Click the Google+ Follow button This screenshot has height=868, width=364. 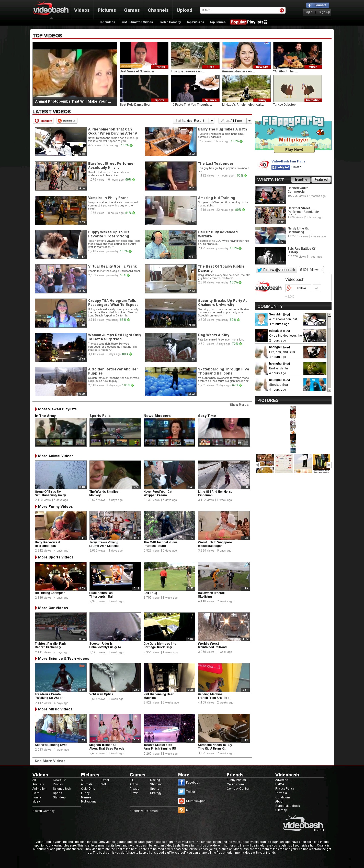(298, 288)
